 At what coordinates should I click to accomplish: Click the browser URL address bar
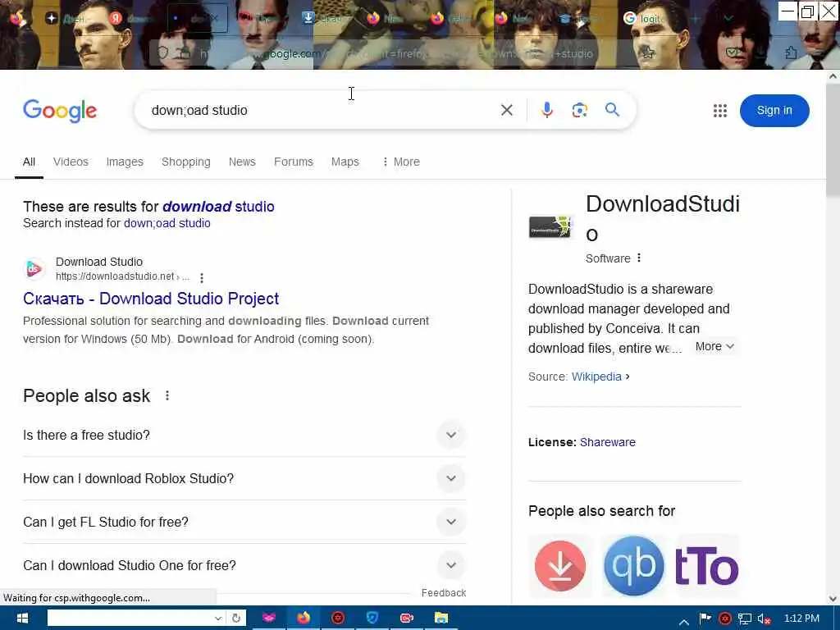tap(396, 53)
